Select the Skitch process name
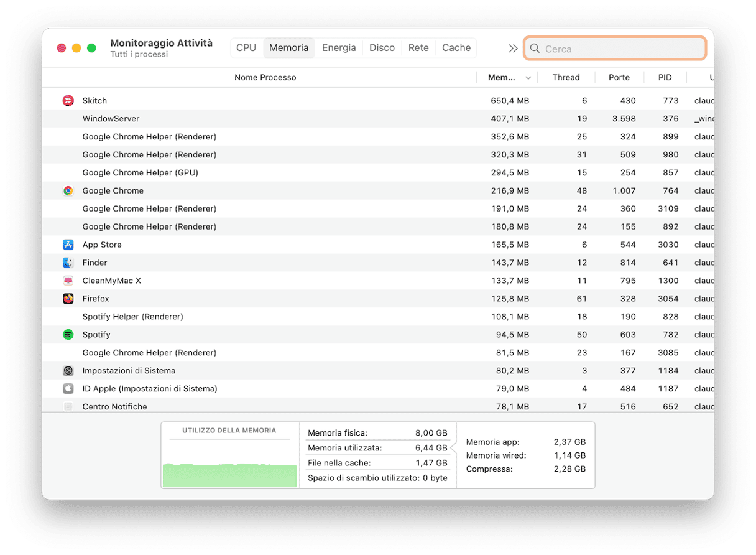The width and height of the screenshot is (756, 555). (94, 101)
